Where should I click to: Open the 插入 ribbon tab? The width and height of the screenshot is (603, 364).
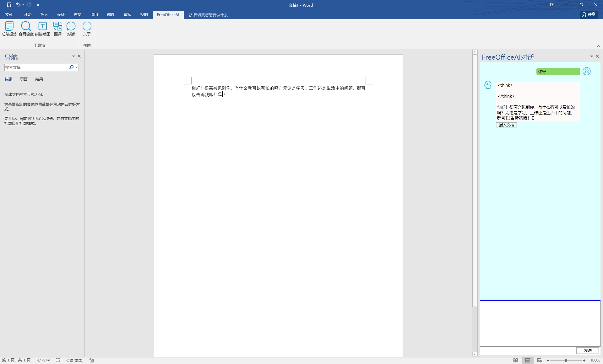click(x=44, y=15)
